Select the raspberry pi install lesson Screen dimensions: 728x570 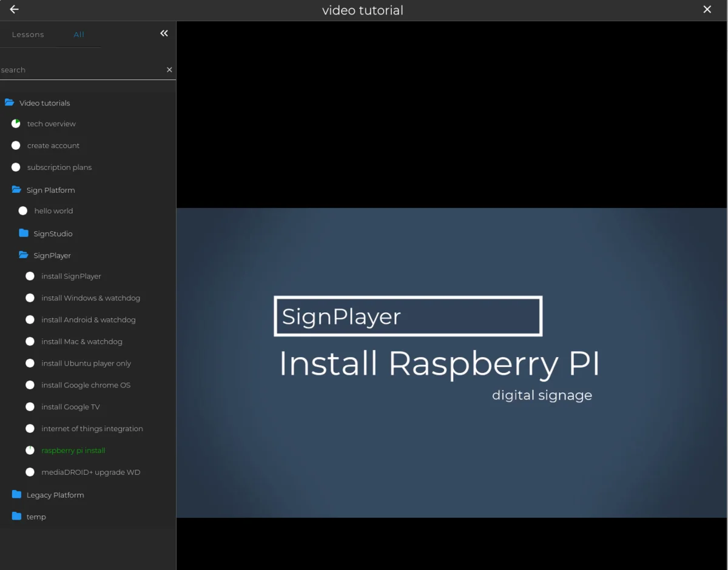click(73, 451)
